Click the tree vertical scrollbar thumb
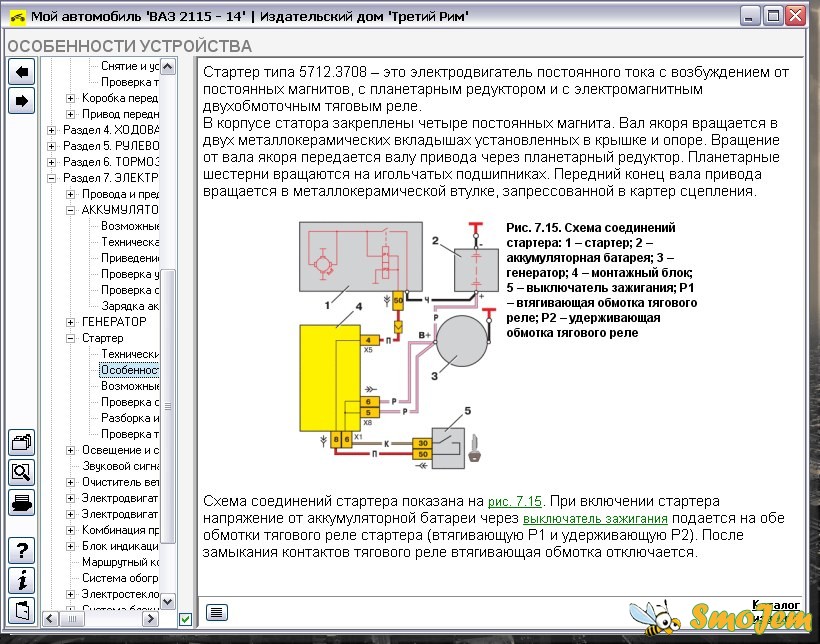820x644 pixels. 168,406
